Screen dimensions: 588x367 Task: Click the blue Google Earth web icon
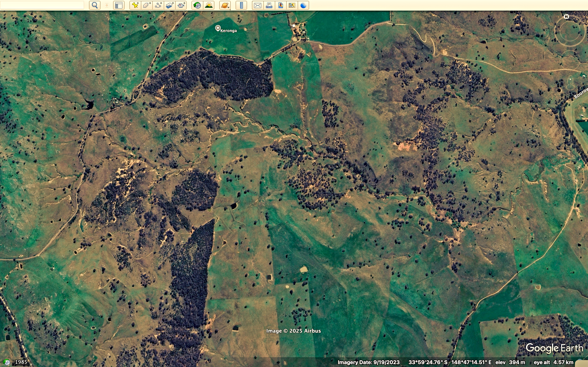pyautogui.click(x=303, y=5)
